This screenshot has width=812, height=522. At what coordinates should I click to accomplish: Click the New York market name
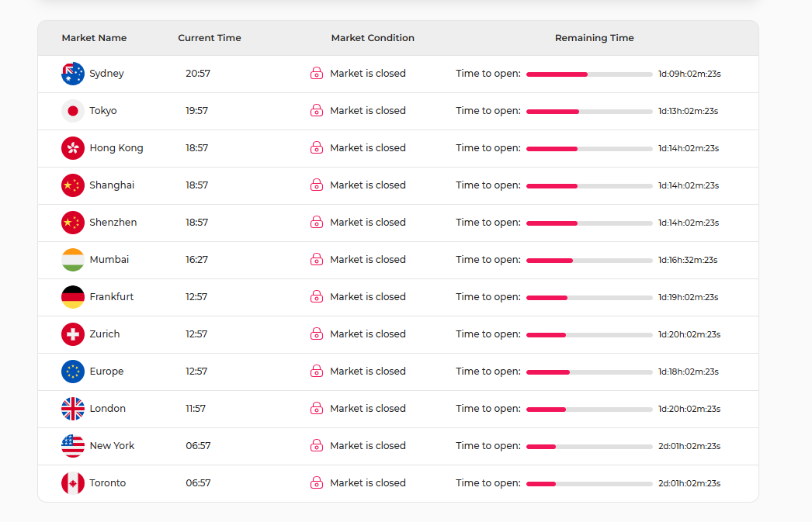click(112, 446)
